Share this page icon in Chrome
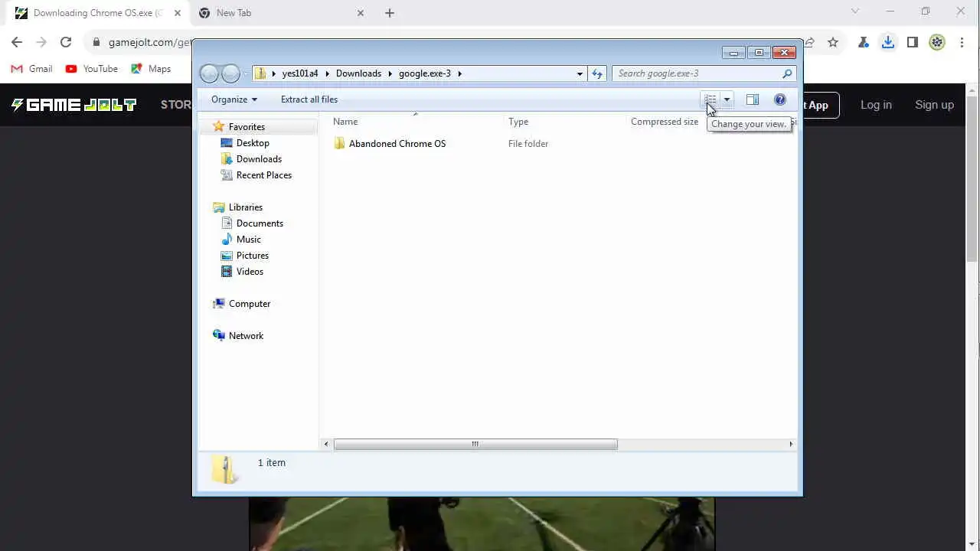Viewport: 980px width, 551px height. 808,43
